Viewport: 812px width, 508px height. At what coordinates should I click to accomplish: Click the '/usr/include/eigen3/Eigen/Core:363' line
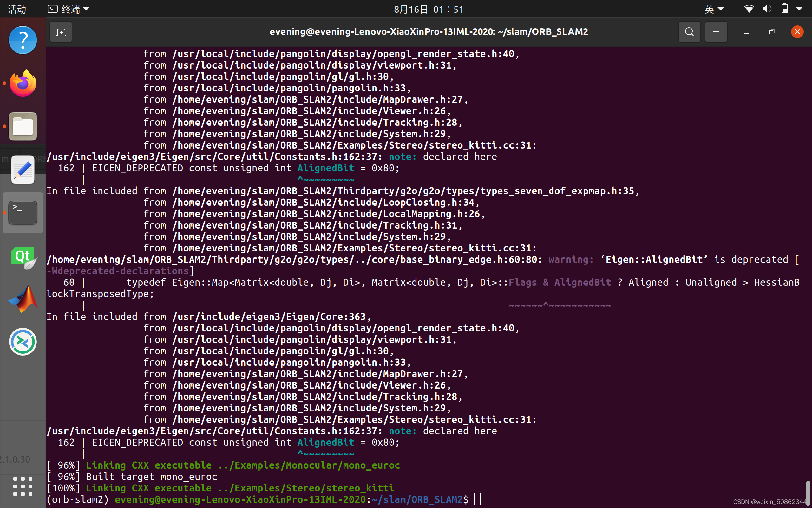pos(209,317)
